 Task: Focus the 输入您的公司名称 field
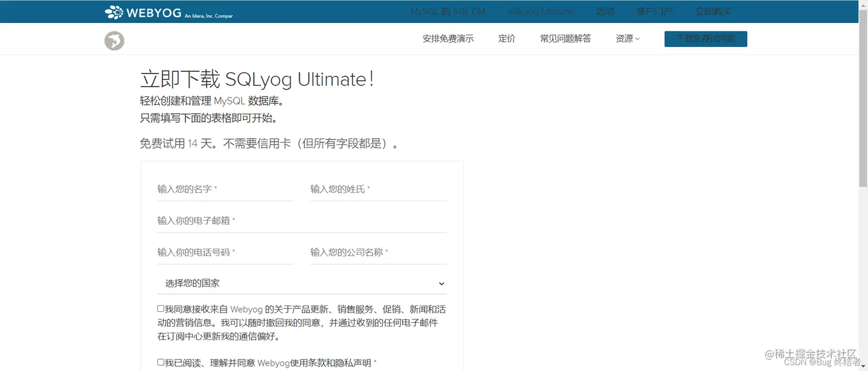point(378,252)
